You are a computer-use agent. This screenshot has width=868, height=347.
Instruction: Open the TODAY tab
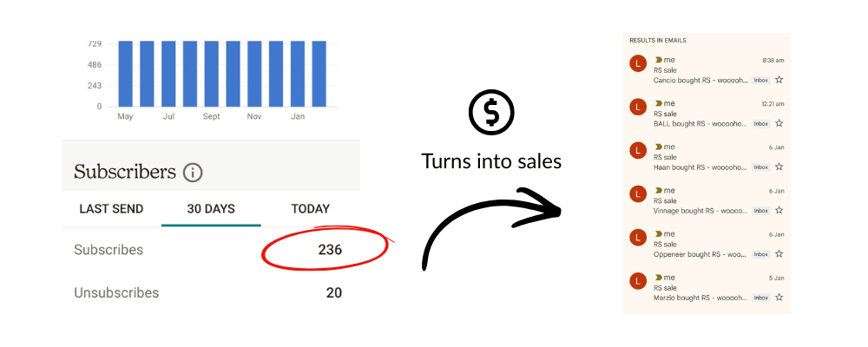310,209
